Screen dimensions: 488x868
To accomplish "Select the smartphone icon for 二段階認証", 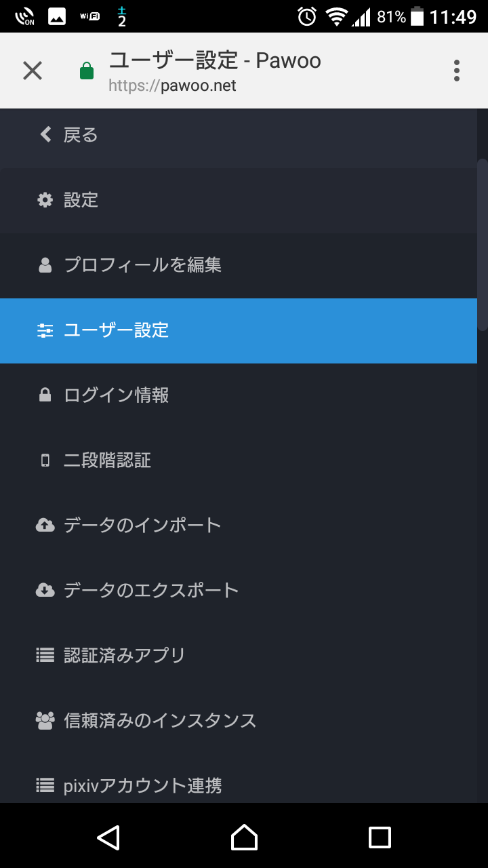I will point(45,460).
